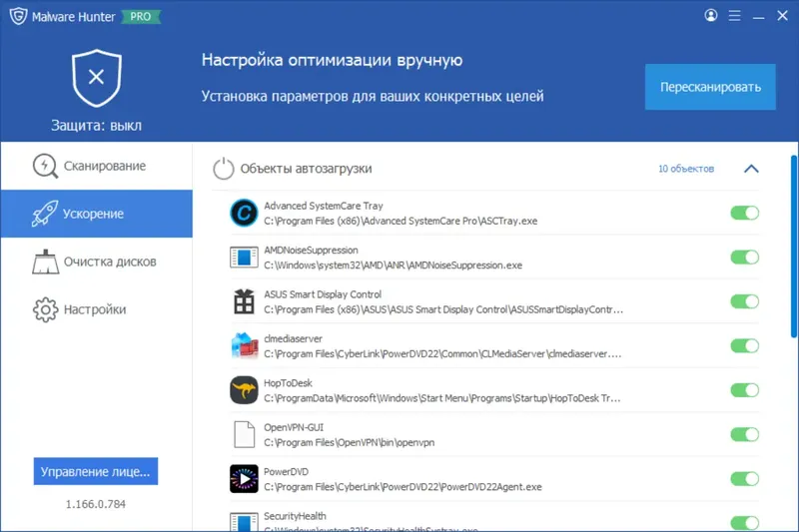The width and height of the screenshot is (799, 532).
Task: Click the Настройки gear icon
Action: [x=45, y=309]
